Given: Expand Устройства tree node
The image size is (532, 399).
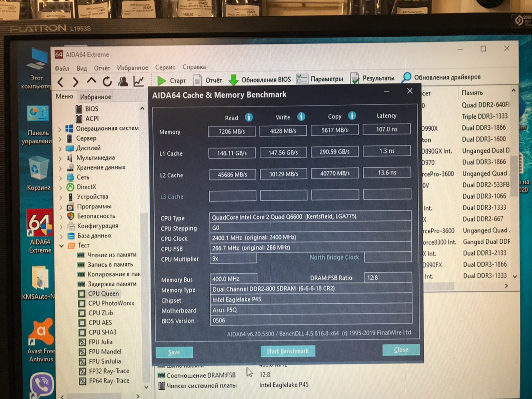Looking at the screenshot, I should tap(61, 197).
